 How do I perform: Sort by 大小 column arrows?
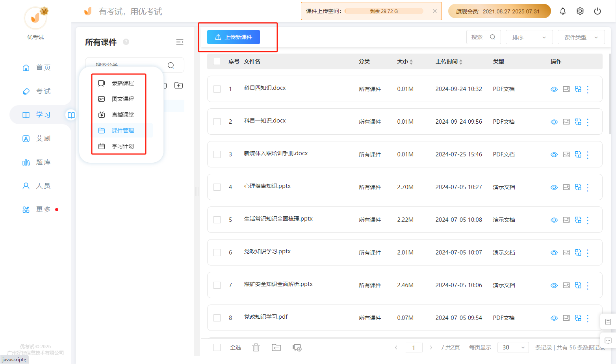pos(411,62)
